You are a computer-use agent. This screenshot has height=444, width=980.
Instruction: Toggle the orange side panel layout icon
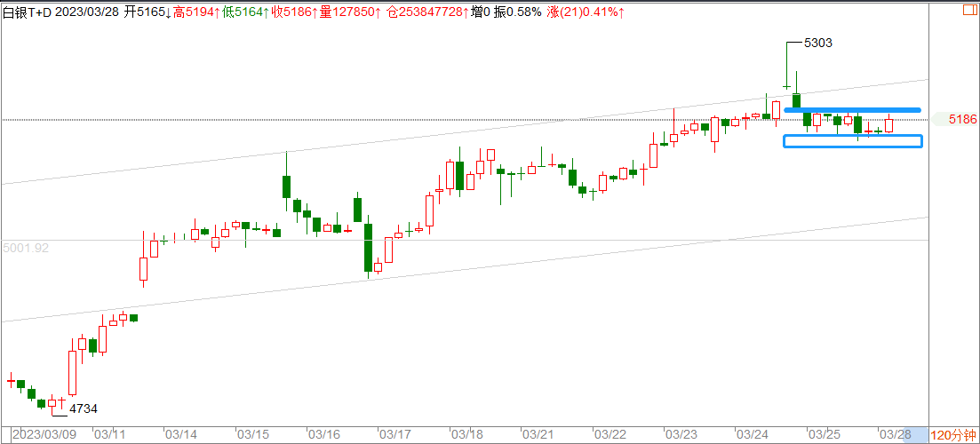click(970, 11)
